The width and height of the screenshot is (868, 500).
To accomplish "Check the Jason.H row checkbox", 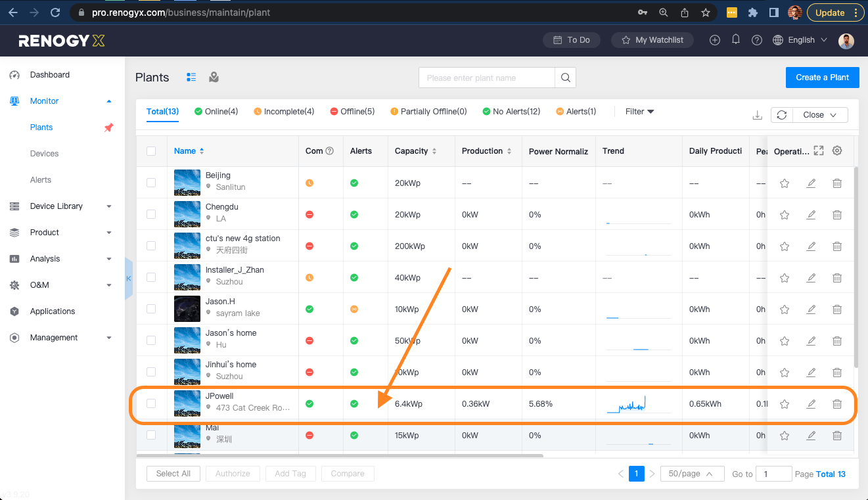I will [151, 309].
